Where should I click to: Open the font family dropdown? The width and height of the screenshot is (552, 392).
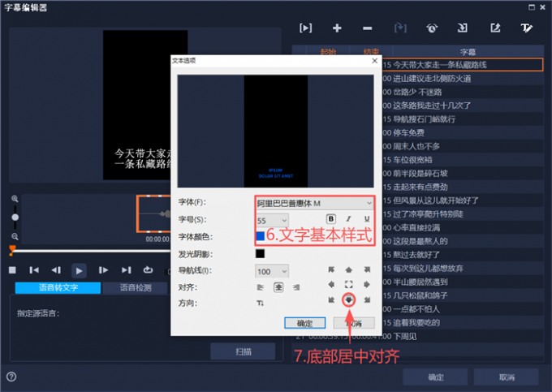pyautogui.click(x=314, y=203)
